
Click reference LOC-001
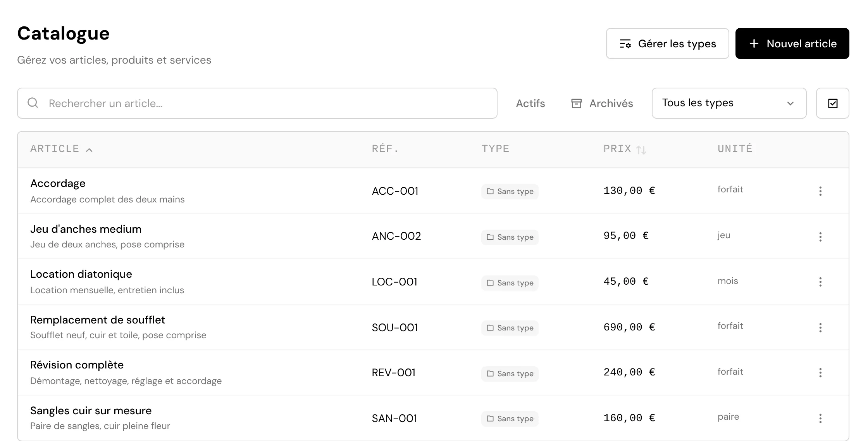[394, 282]
